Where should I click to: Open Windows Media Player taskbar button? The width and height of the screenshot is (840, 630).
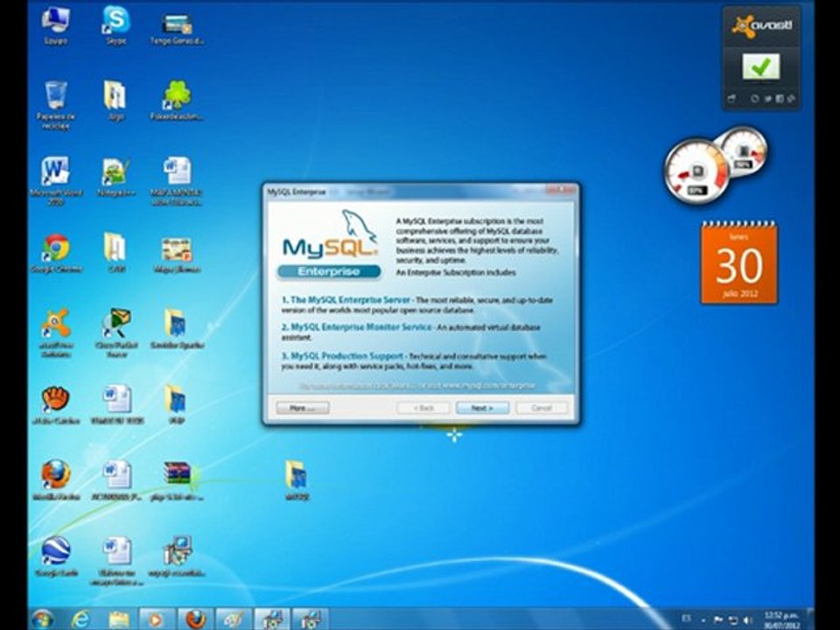pyautogui.click(x=157, y=619)
